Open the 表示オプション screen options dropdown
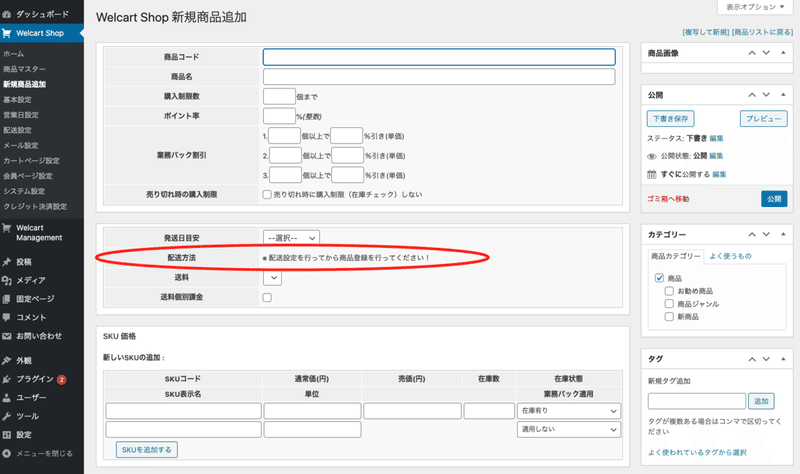 pos(755,7)
